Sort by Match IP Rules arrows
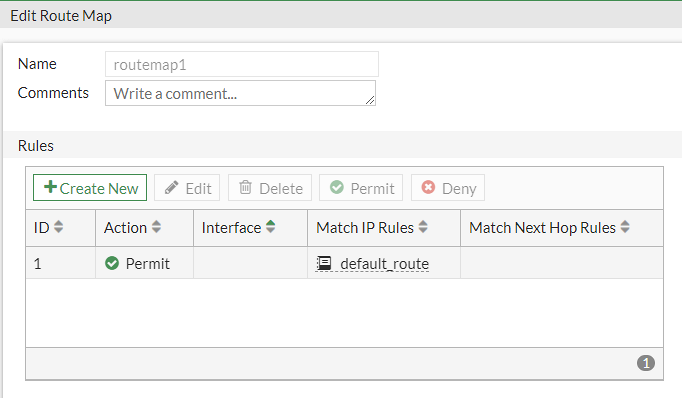Image resolution: width=682 pixels, height=398 pixels. [423, 227]
